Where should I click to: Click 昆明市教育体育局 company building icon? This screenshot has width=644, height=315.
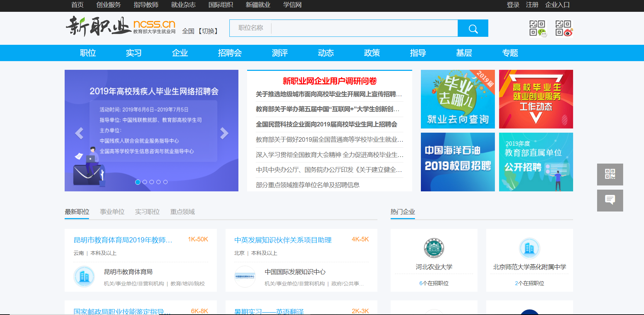84,277
